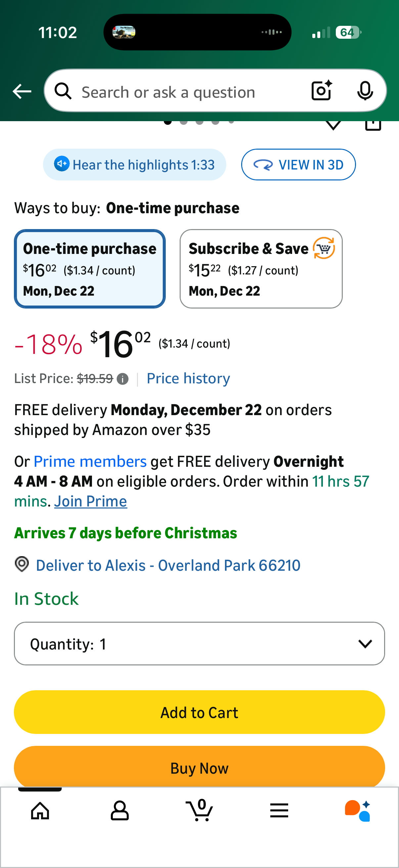Expand the Quantity dropdown
The width and height of the screenshot is (399, 868).
coord(199,644)
